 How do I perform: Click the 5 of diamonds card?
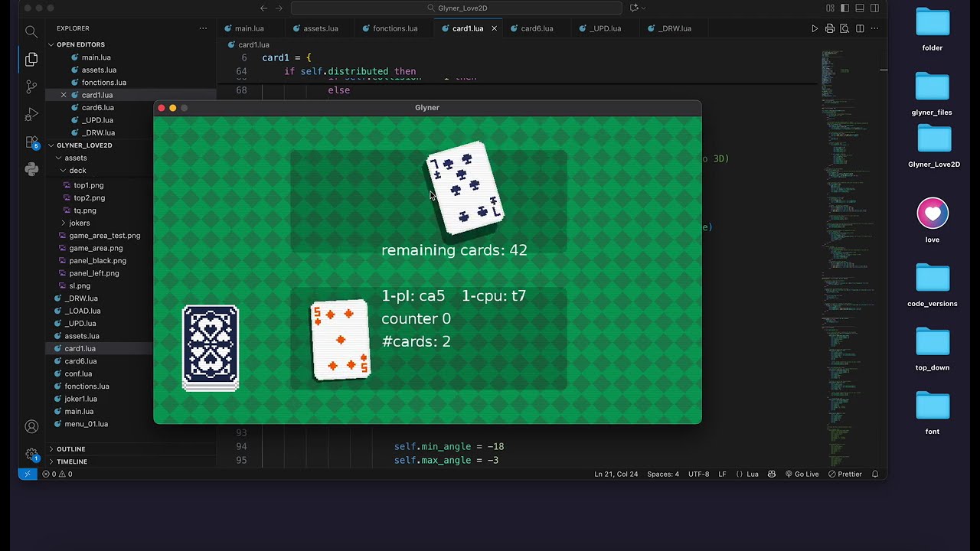(x=341, y=341)
